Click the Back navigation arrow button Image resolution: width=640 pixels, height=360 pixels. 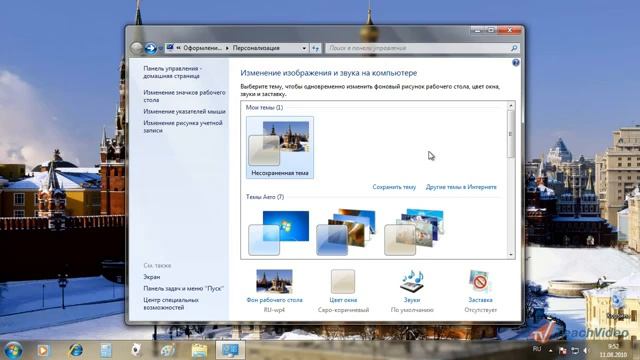pos(137,48)
